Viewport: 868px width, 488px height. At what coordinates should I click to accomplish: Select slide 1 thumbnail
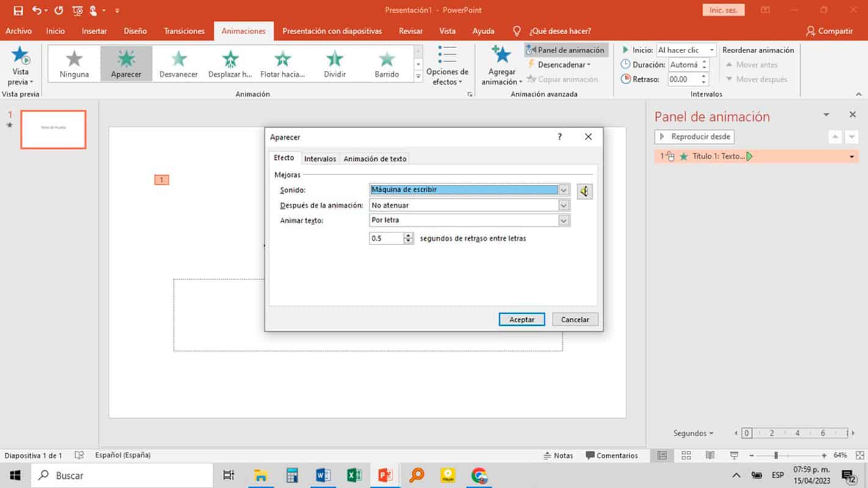point(53,129)
